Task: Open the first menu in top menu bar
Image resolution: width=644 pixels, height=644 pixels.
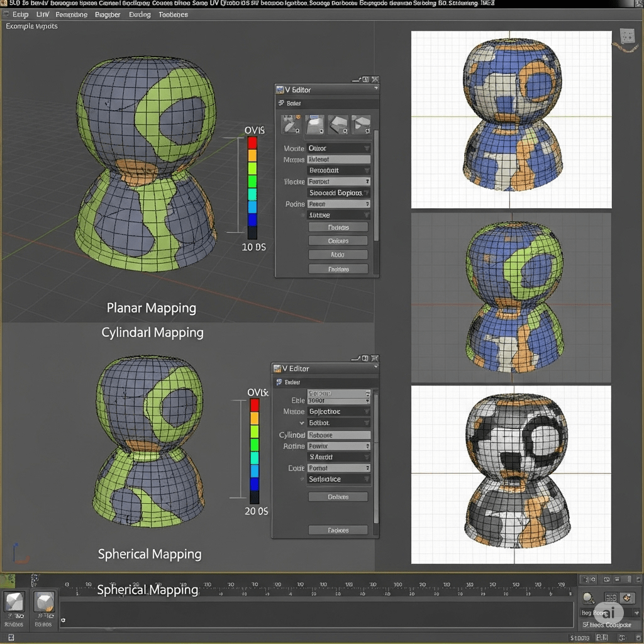Action: click(x=20, y=14)
